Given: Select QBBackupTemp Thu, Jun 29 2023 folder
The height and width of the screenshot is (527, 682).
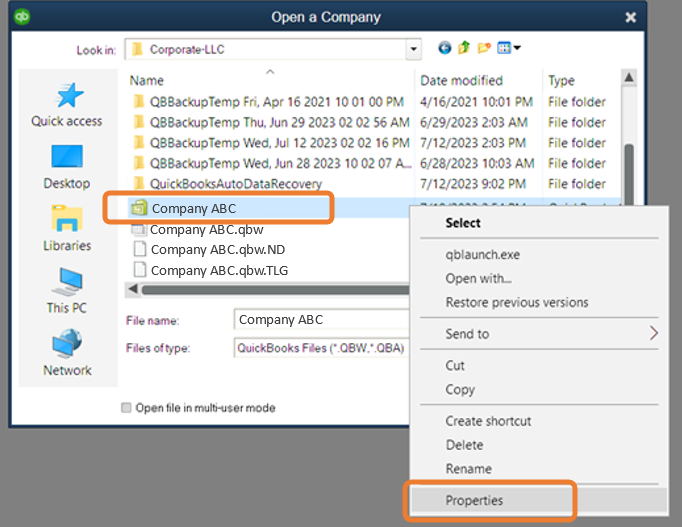Looking at the screenshot, I should tap(271, 122).
